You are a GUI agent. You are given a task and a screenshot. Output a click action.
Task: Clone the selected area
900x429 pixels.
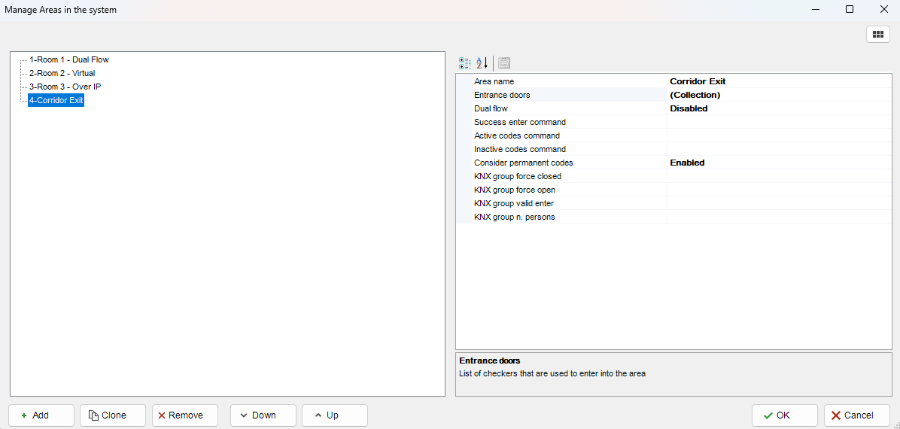[113, 415]
